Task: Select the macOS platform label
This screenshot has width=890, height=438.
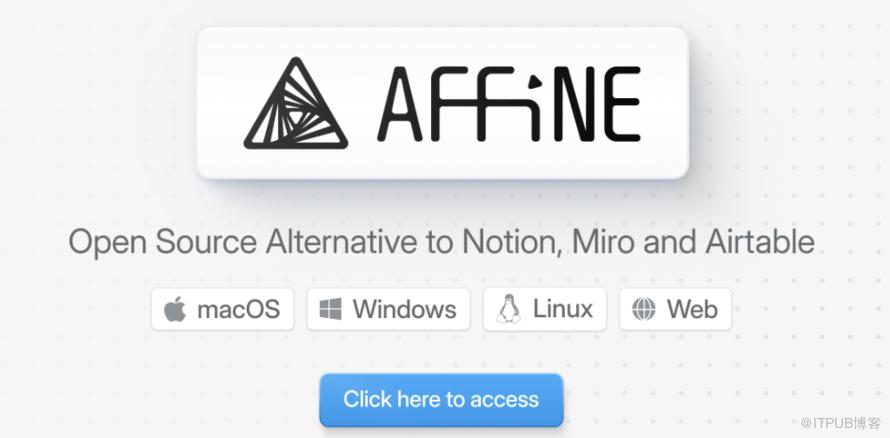Action: pos(238,310)
